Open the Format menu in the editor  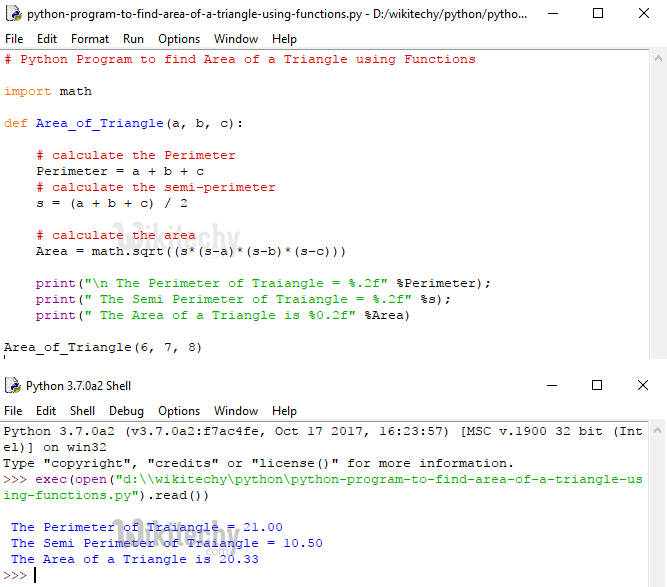pyautogui.click(x=90, y=39)
